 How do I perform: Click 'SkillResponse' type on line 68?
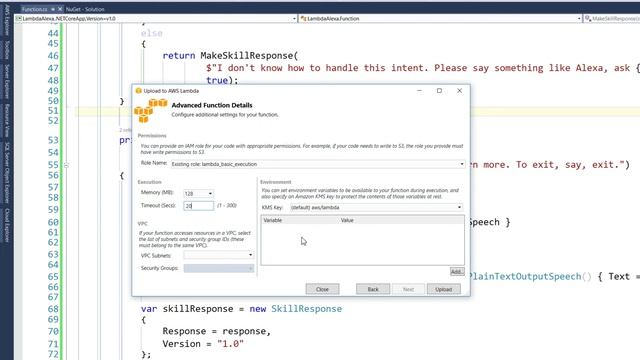pos(307,309)
